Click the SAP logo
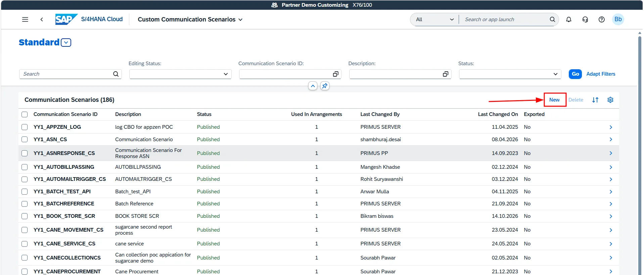 66,19
